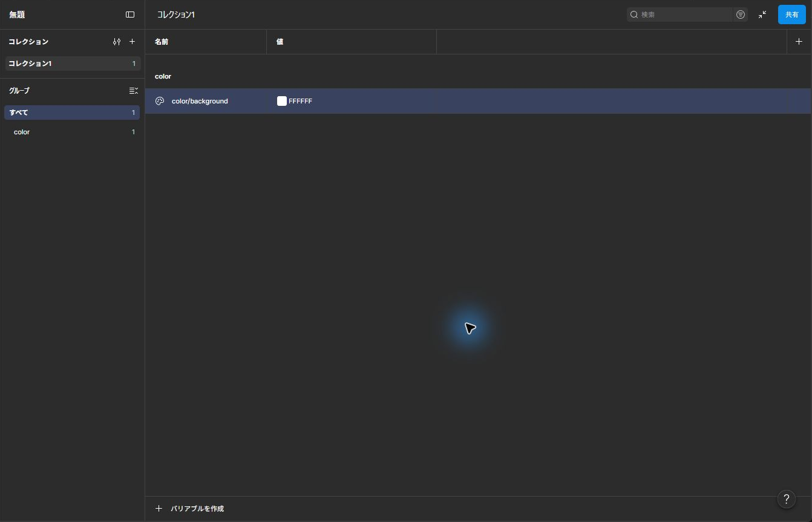Select コレクション1 in the collections list

click(73, 64)
